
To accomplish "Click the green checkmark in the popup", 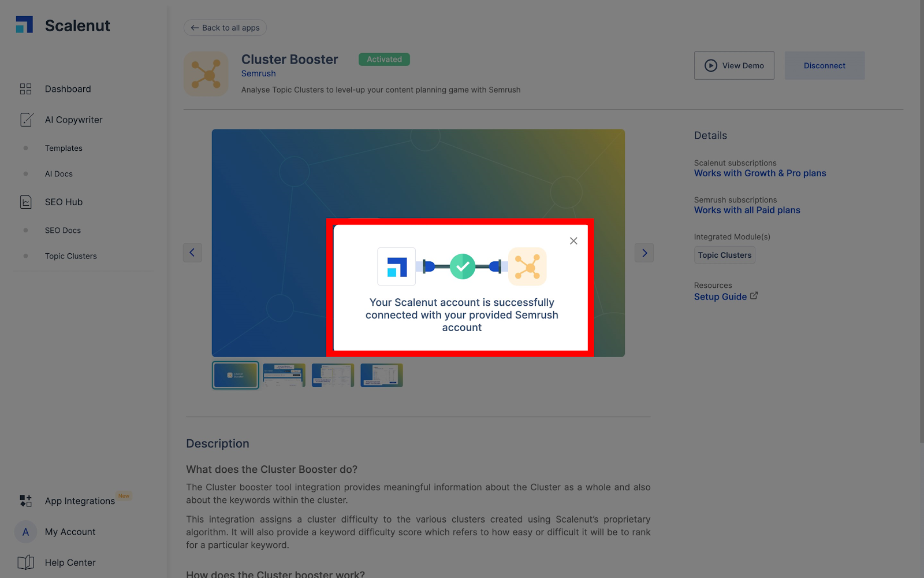I will 463,266.
